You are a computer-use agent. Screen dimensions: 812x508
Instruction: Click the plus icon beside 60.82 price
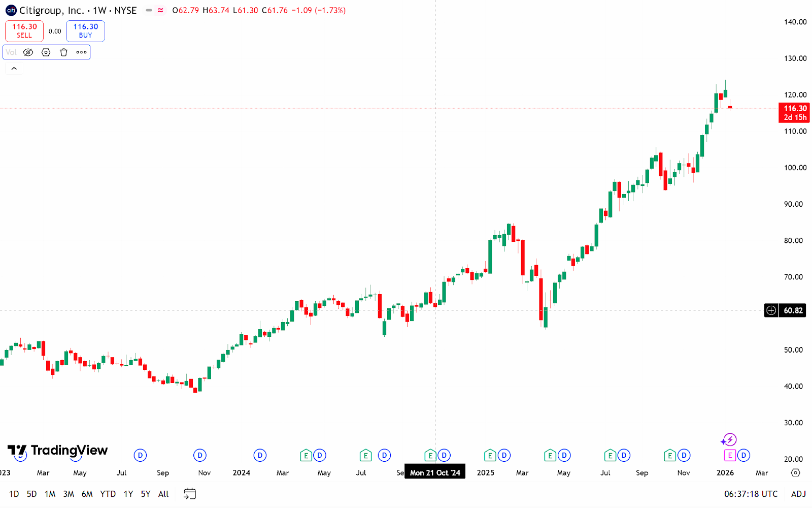(771, 310)
